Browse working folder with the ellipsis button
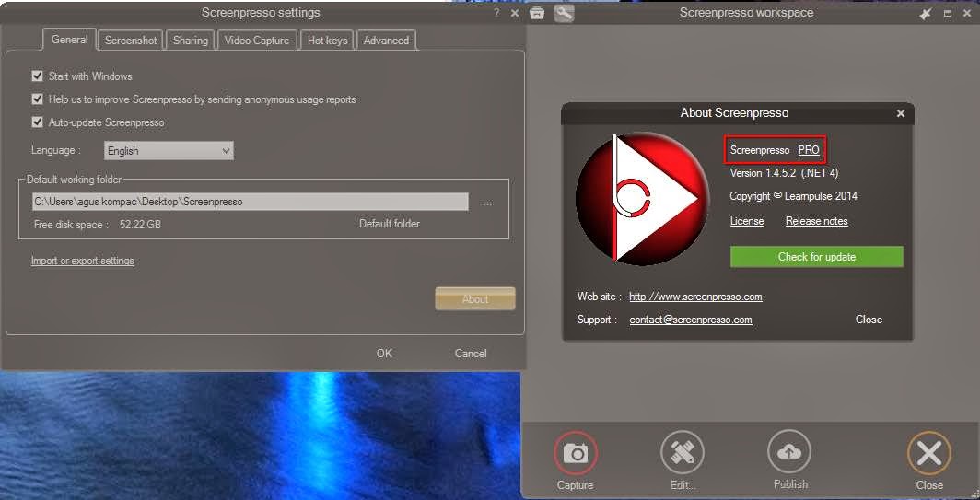The image size is (980, 500). pyautogui.click(x=487, y=203)
